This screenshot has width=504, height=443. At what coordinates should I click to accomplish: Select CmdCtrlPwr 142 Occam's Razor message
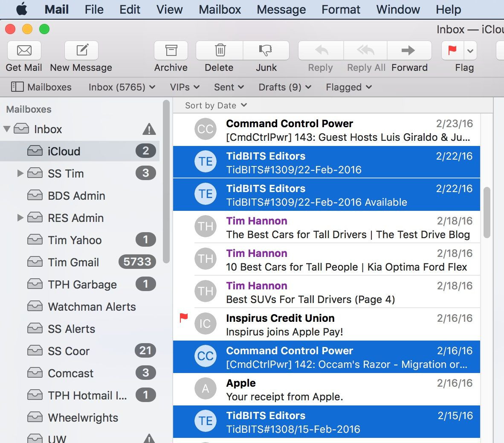[327, 357]
